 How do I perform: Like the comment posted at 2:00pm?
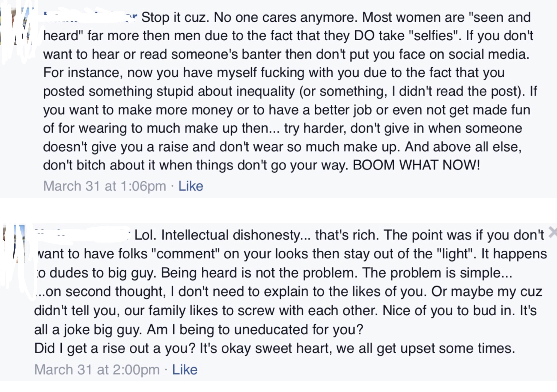(x=184, y=370)
